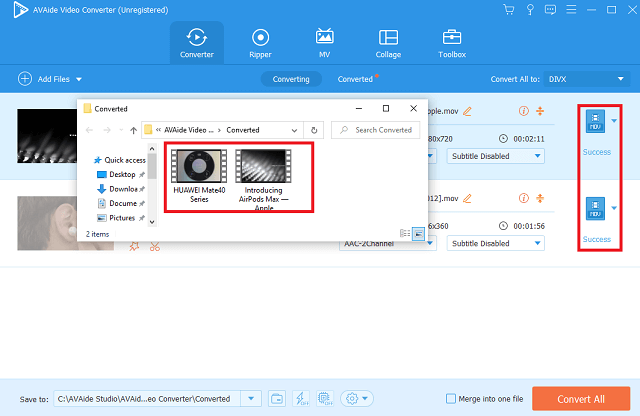This screenshot has height=416, width=640.
Task: Open the output folder icon
Action: [x=277, y=398]
